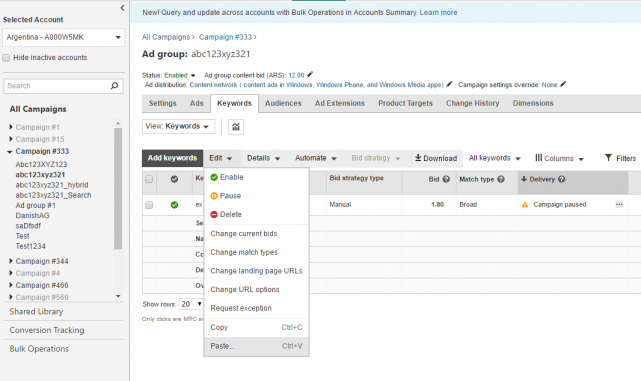Edit the campaign settings override pencil

point(563,84)
